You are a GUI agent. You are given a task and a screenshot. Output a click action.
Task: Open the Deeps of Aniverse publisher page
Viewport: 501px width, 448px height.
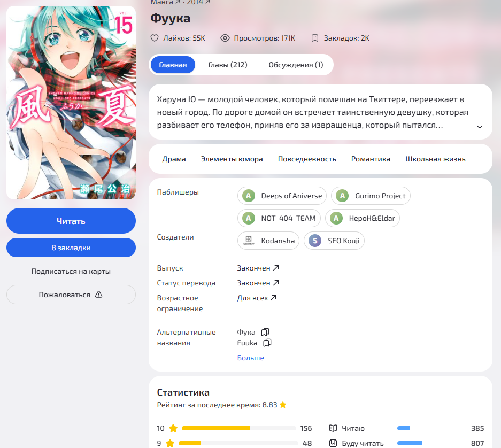(282, 196)
